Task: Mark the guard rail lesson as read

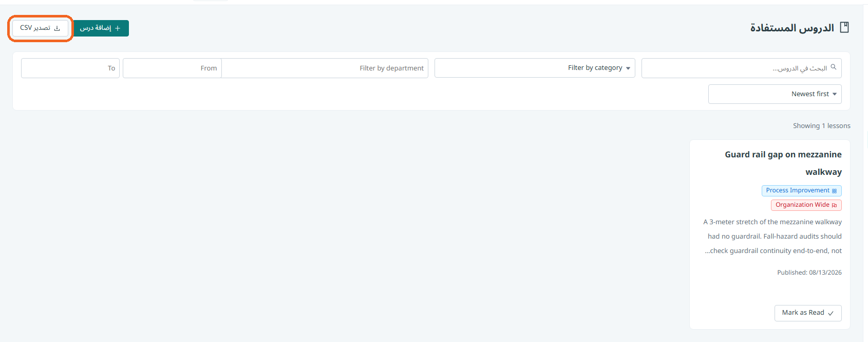Action: (x=808, y=313)
